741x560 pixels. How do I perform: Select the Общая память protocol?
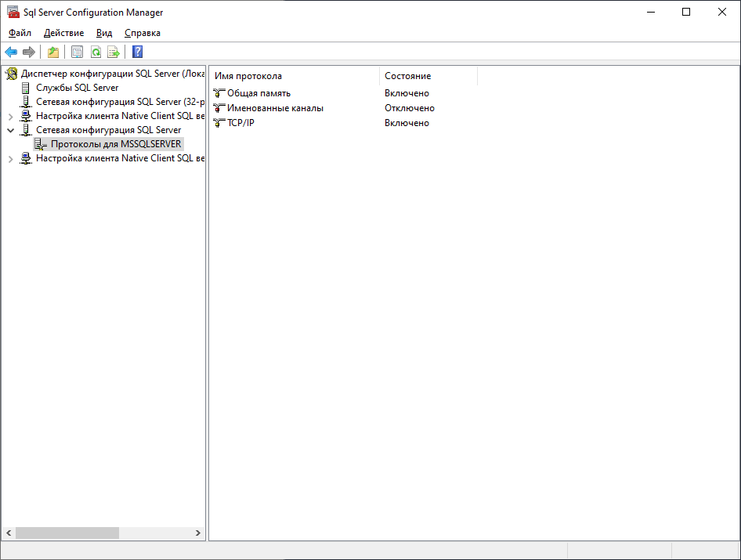tap(258, 93)
